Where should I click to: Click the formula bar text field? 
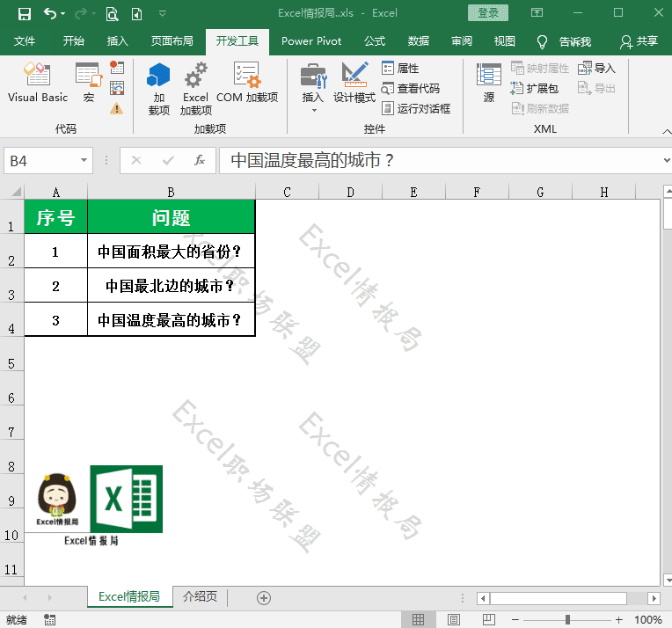pos(439,160)
